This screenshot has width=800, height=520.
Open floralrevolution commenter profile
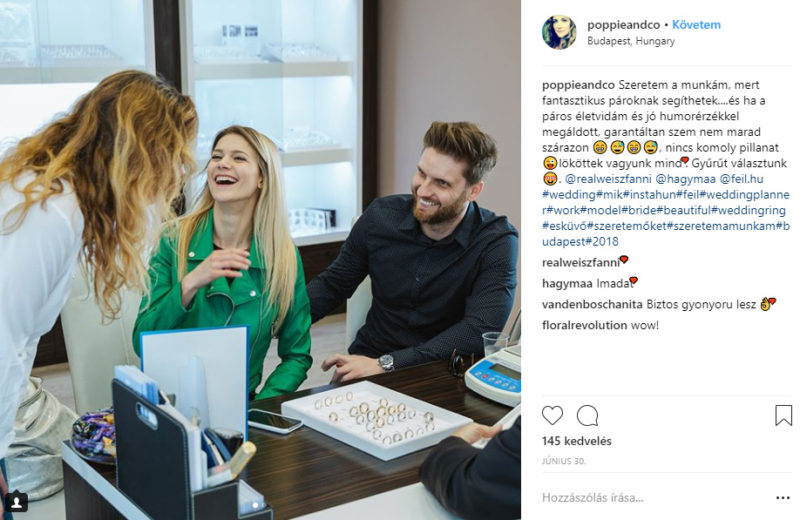[x=584, y=325]
